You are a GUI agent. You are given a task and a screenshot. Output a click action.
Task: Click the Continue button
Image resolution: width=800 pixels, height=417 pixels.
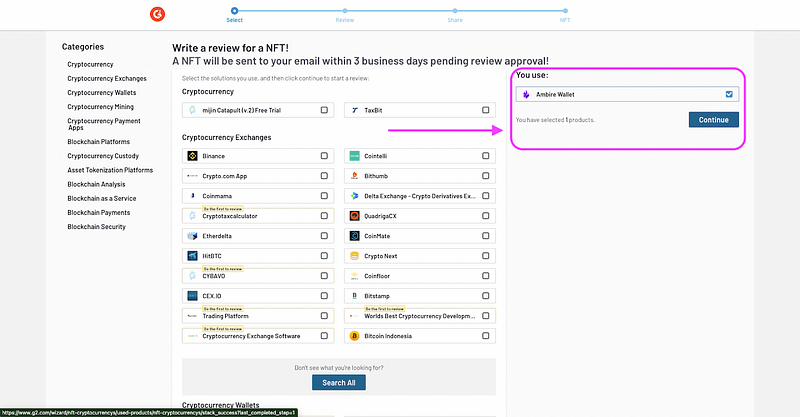[x=713, y=119]
